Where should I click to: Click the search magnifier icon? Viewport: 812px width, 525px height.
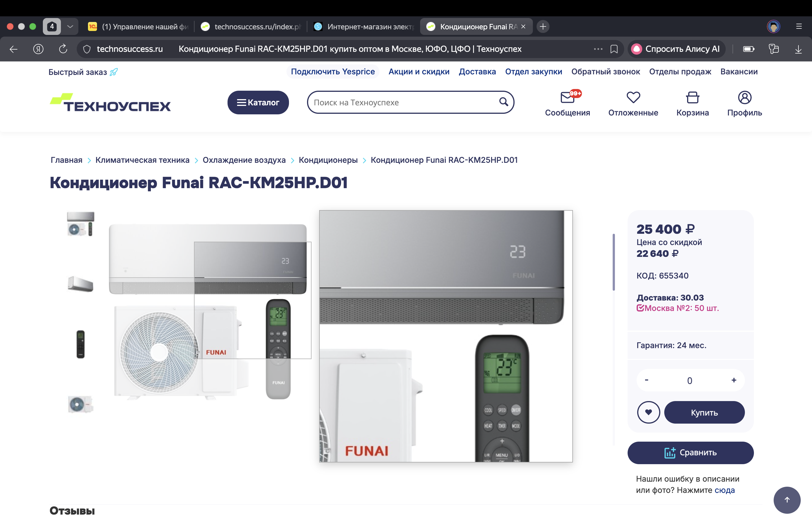coord(503,102)
